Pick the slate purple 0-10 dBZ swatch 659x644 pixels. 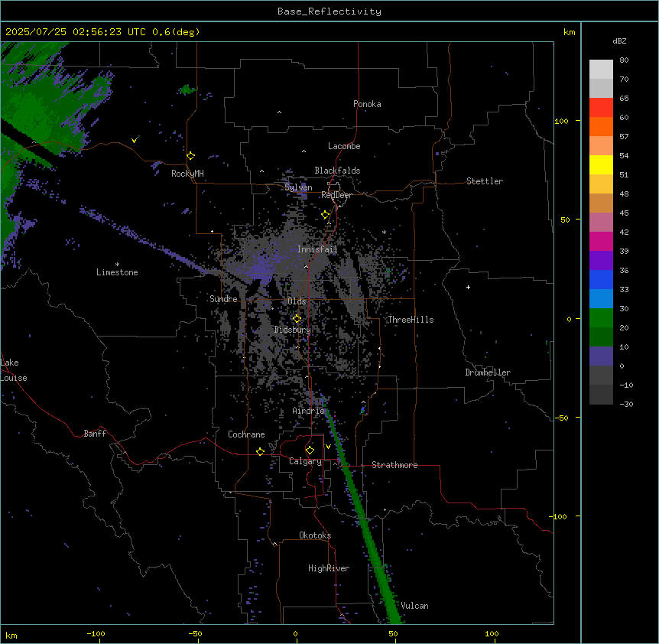(x=601, y=356)
